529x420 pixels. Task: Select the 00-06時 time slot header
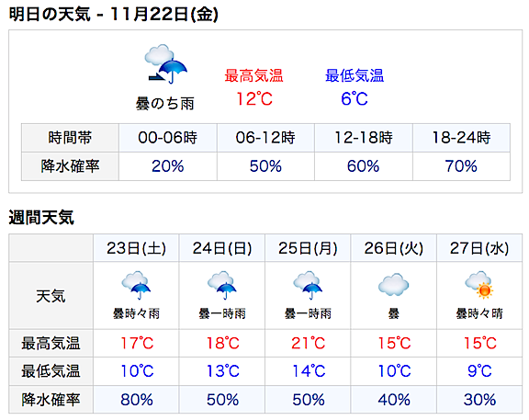(x=168, y=138)
